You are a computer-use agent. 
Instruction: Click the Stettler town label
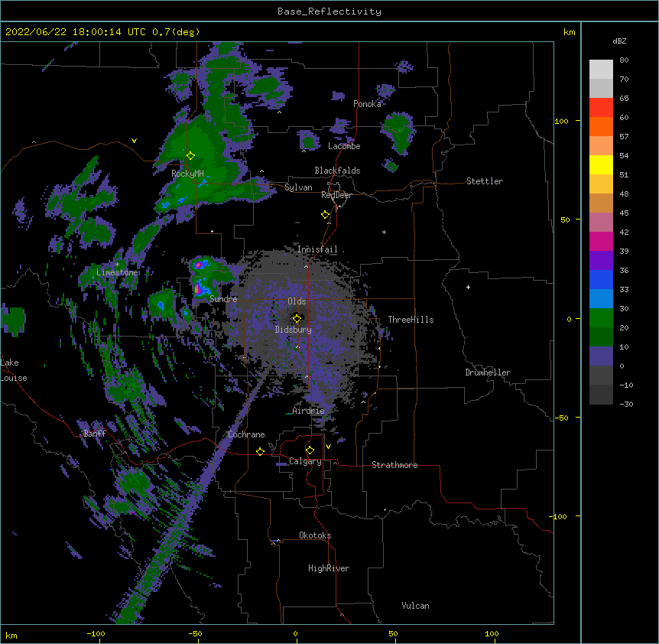pyautogui.click(x=485, y=181)
